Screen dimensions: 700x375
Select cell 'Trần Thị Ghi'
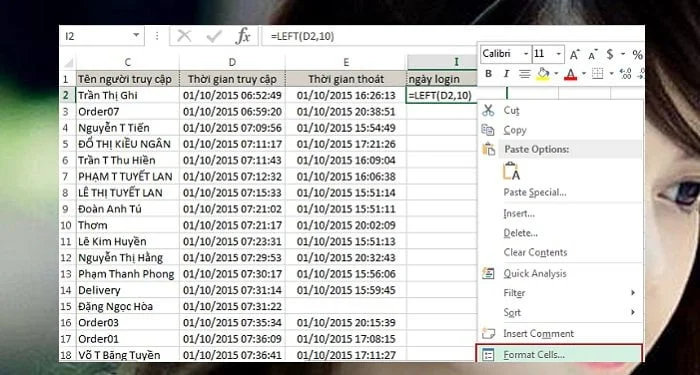[127, 95]
